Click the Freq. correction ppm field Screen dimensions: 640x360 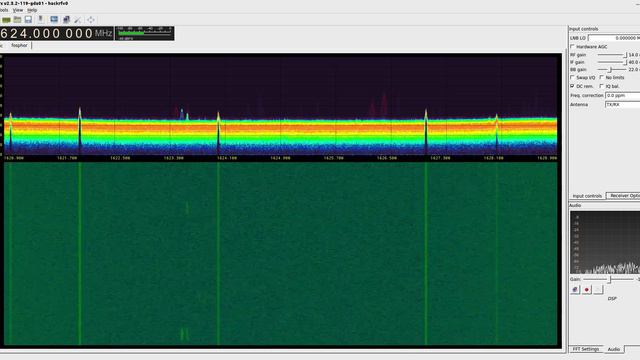(622, 96)
